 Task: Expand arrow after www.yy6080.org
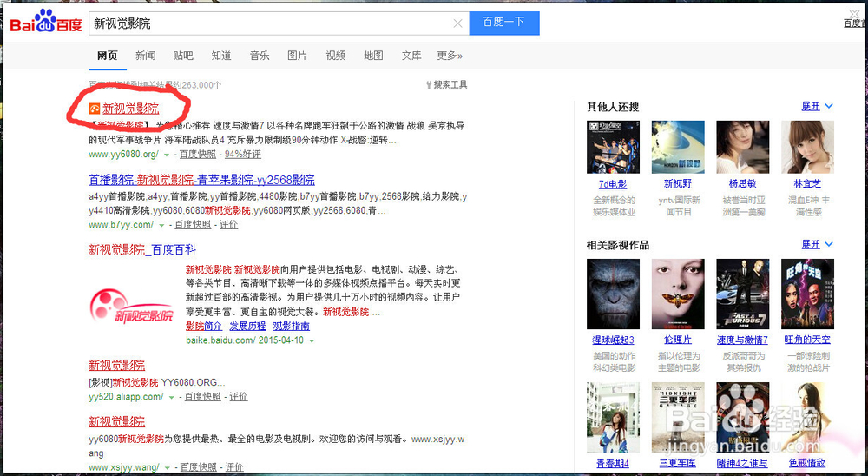[166, 155]
